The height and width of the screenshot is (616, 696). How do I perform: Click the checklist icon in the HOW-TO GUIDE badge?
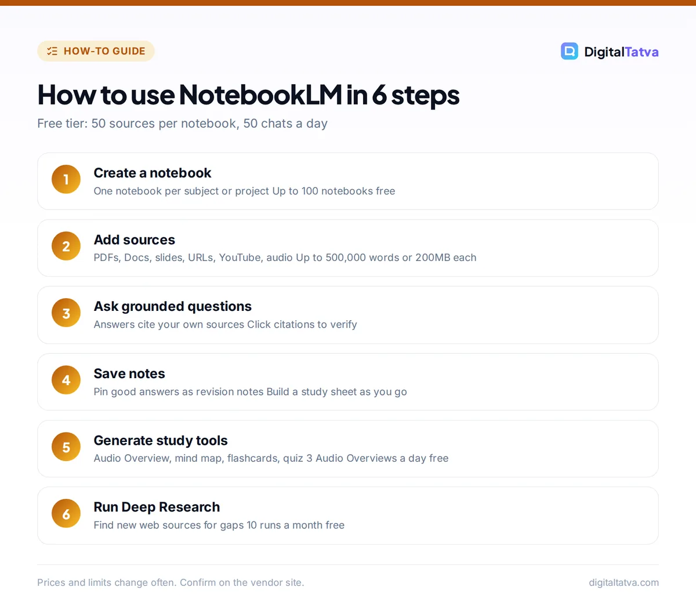pos(52,51)
